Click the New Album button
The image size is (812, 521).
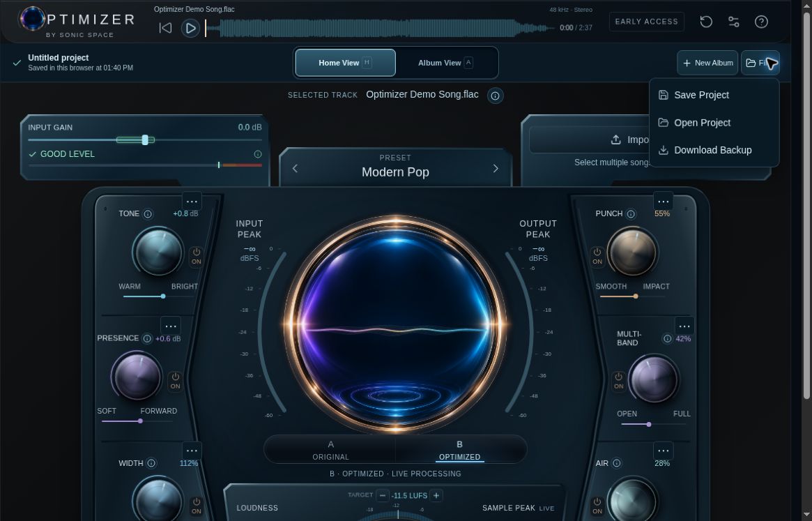707,63
